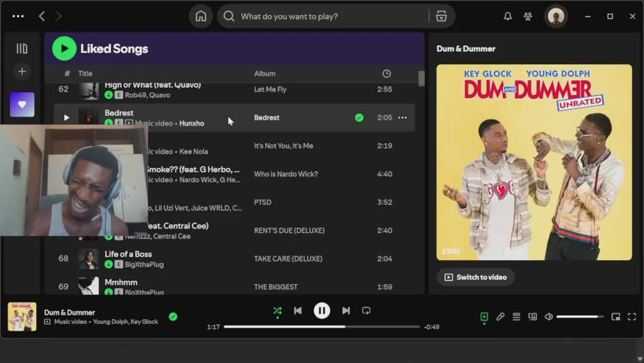
Task: Open THE BIGGEST album link
Action: [276, 287]
